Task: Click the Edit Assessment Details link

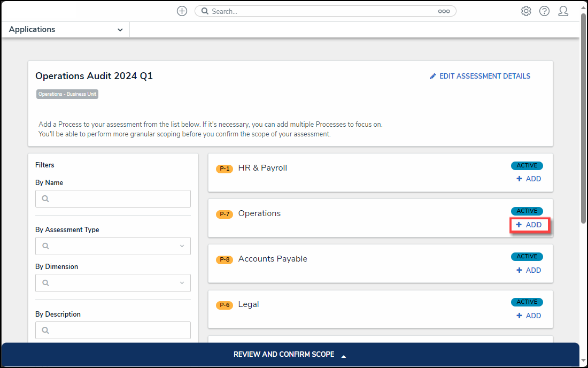Action: click(480, 76)
